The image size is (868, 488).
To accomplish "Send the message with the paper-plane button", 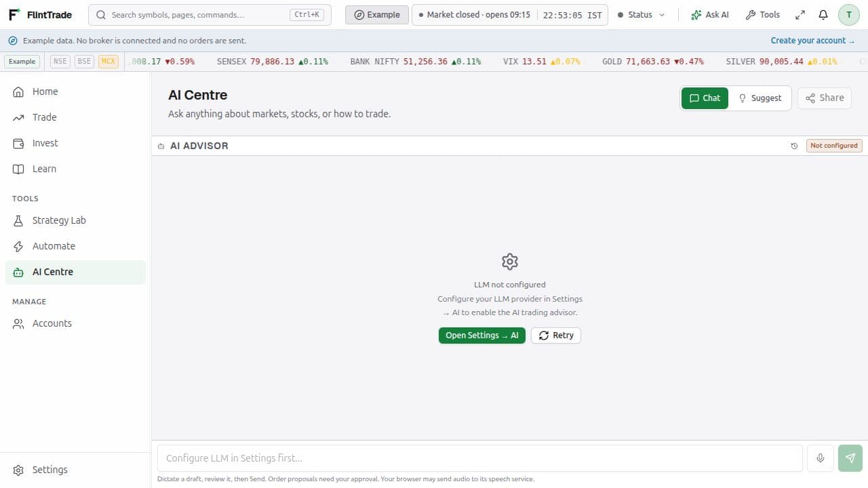I will (x=850, y=458).
